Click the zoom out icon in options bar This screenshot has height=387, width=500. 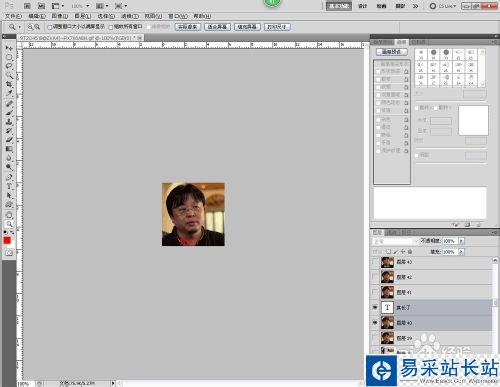(x=37, y=27)
